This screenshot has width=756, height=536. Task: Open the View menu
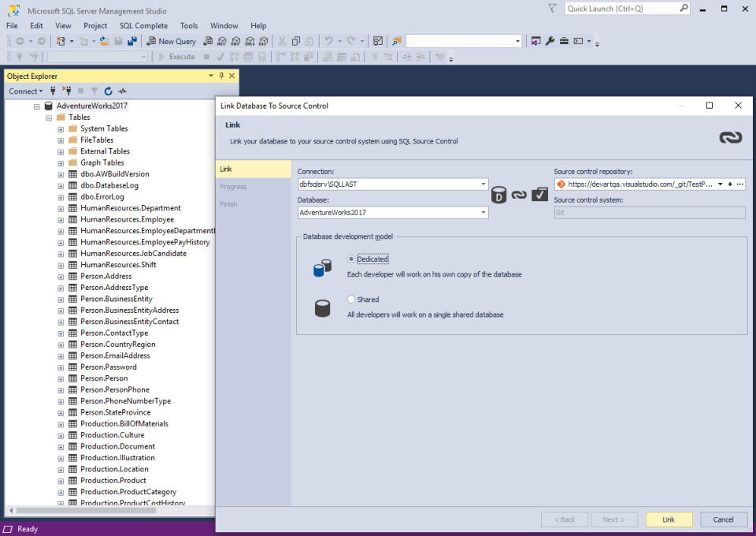(63, 25)
